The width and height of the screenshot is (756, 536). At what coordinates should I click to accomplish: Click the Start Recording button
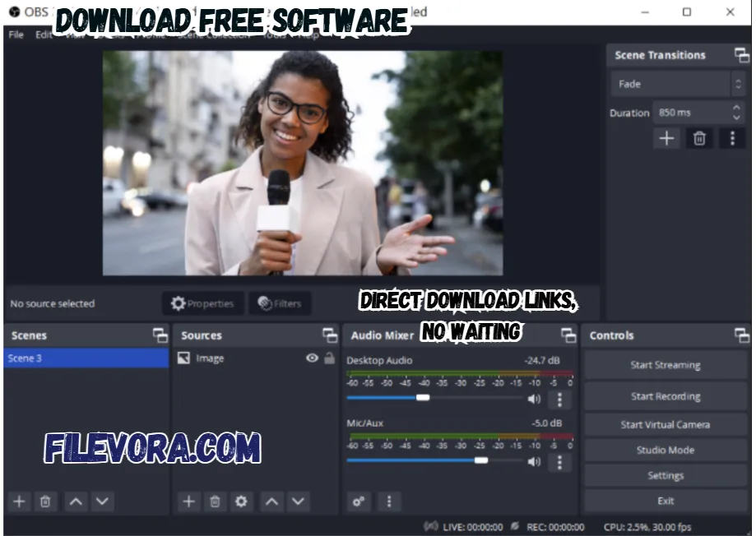(x=664, y=395)
